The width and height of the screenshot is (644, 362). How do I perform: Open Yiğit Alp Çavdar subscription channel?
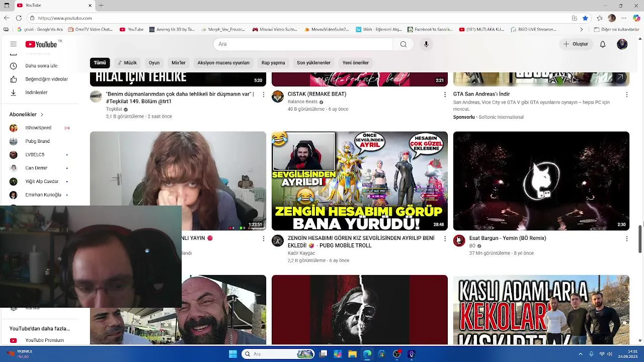click(x=40, y=182)
